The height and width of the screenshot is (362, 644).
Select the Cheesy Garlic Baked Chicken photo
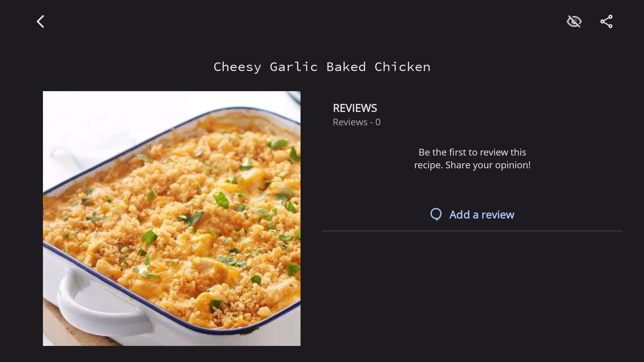[172, 219]
